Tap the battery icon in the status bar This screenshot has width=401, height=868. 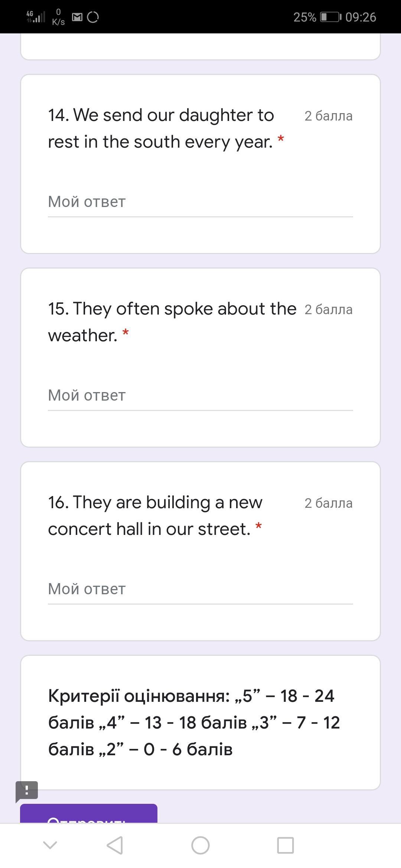[330, 17]
